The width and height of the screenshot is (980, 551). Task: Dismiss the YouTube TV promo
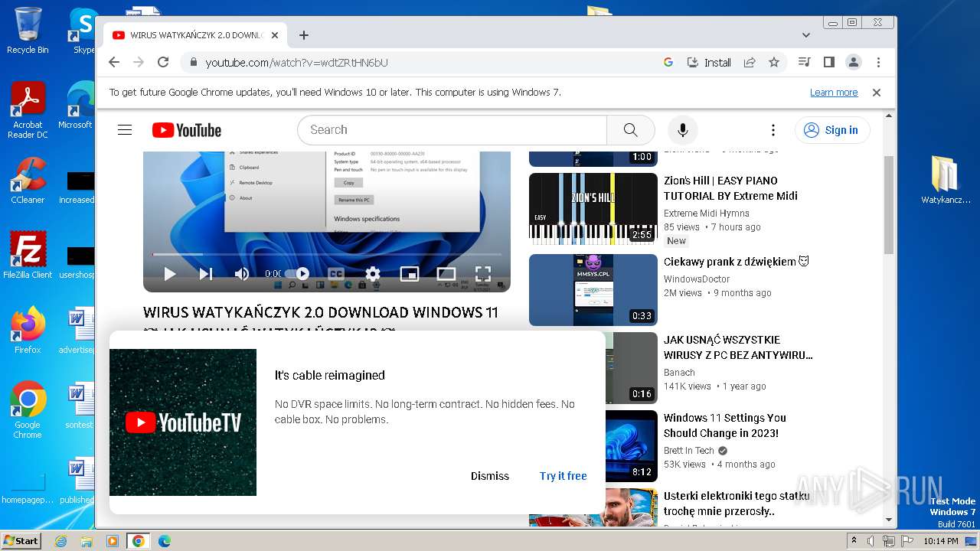[490, 476]
